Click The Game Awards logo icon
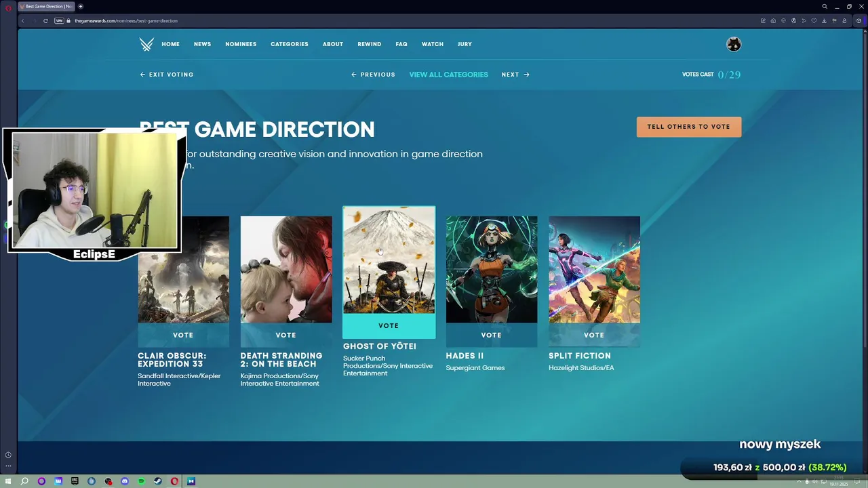This screenshot has height=488, width=868. (x=146, y=44)
